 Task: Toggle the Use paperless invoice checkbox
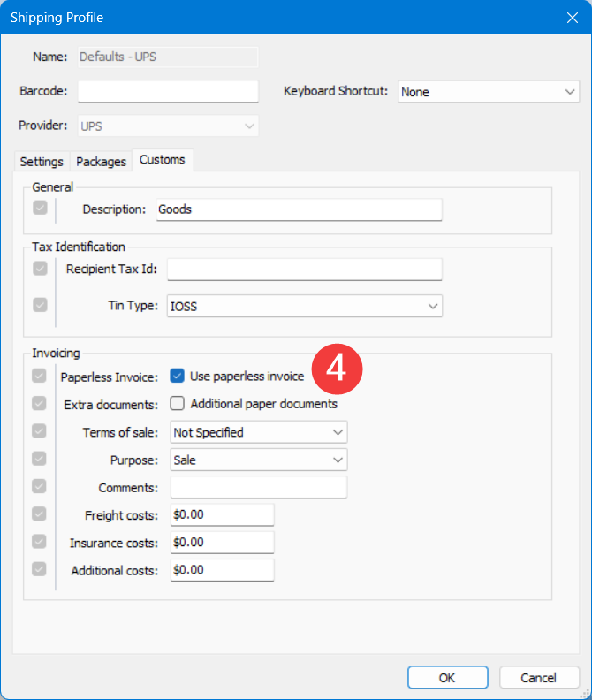(178, 377)
